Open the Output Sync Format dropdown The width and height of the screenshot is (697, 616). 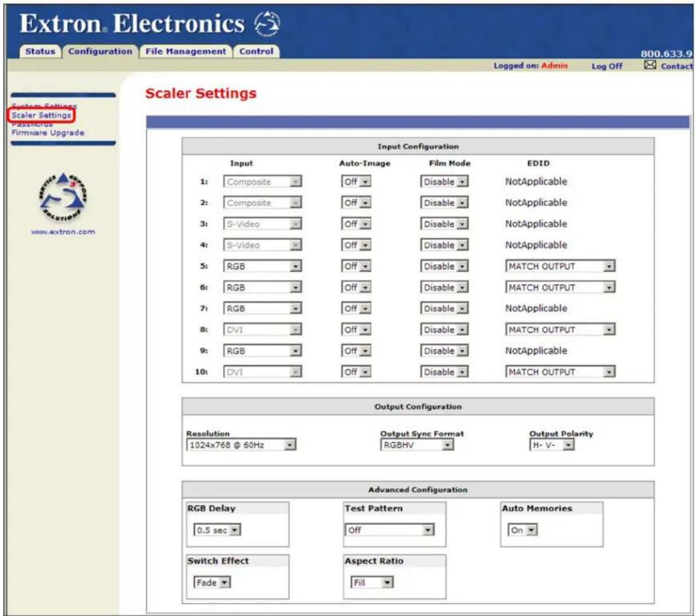(417, 444)
